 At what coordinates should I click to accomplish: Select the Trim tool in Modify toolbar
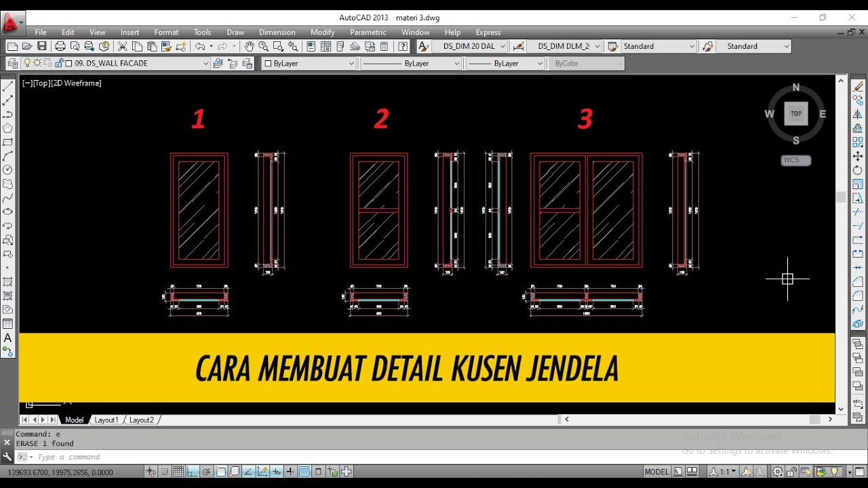click(x=858, y=212)
